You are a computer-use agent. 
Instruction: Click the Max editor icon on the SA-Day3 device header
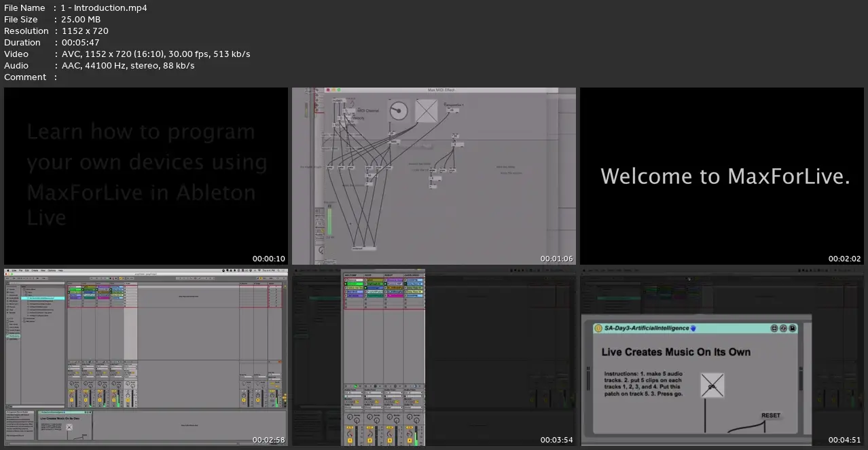pos(774,329)
